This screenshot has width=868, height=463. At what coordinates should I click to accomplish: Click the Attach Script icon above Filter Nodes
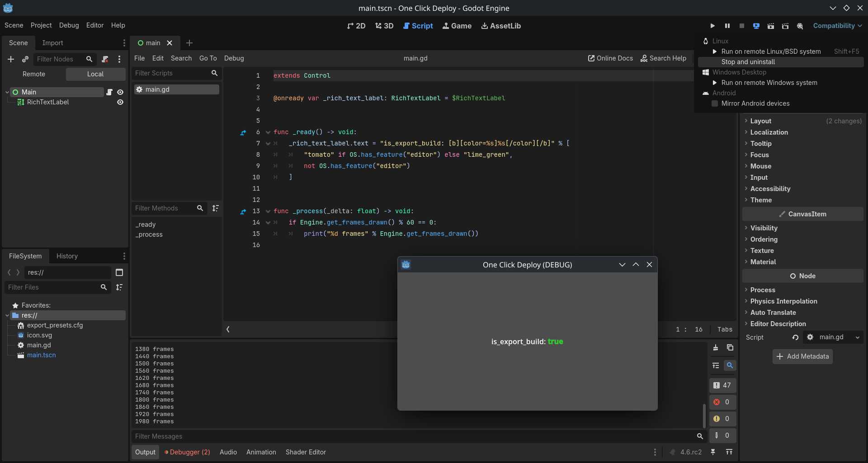pyautogui.click(x=105, y=59)
